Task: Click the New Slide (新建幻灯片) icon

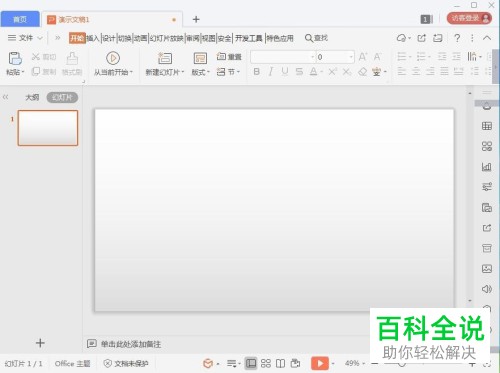Action: coord(165,58)
